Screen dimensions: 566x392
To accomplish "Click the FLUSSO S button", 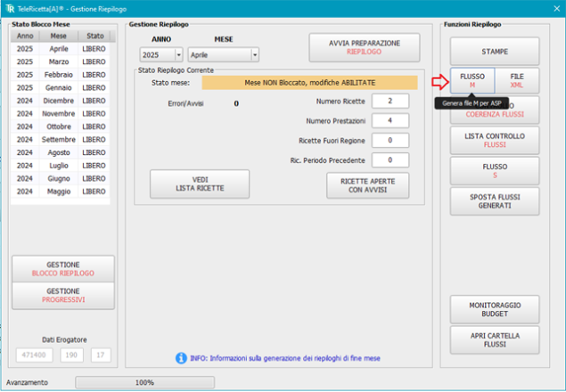I will click(x=494, y=171).
